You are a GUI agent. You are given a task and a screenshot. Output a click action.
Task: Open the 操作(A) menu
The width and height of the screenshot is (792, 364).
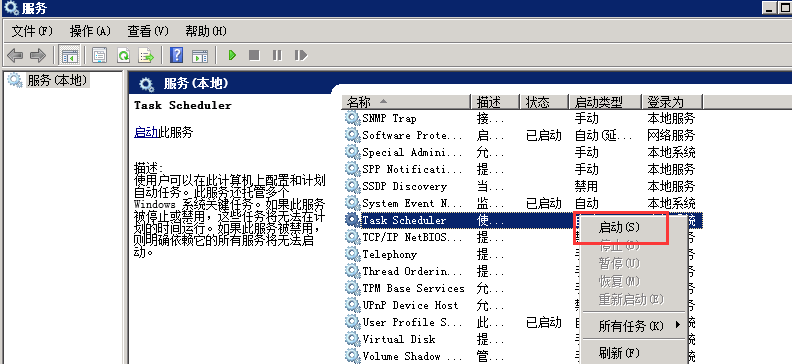coord(90,31)
